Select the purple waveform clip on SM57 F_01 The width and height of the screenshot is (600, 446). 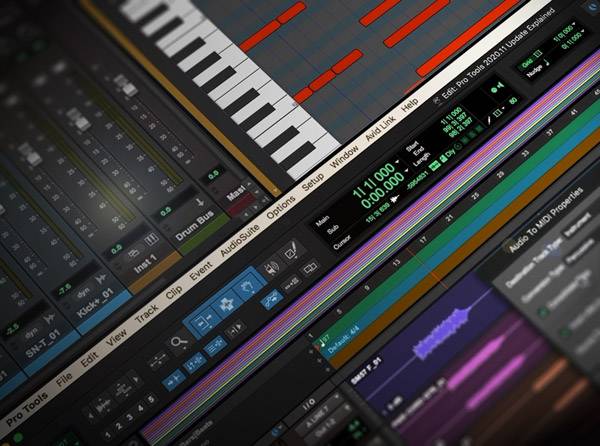pos(441,334)
